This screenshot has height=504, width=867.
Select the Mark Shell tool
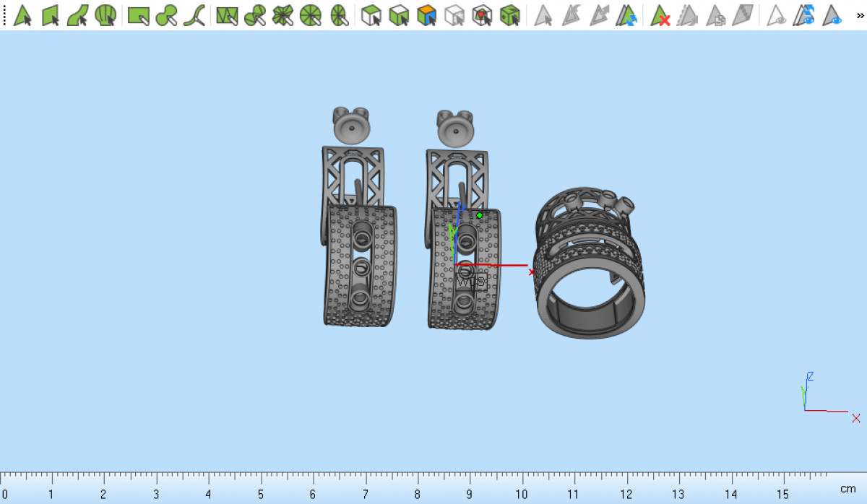[105, 15]
